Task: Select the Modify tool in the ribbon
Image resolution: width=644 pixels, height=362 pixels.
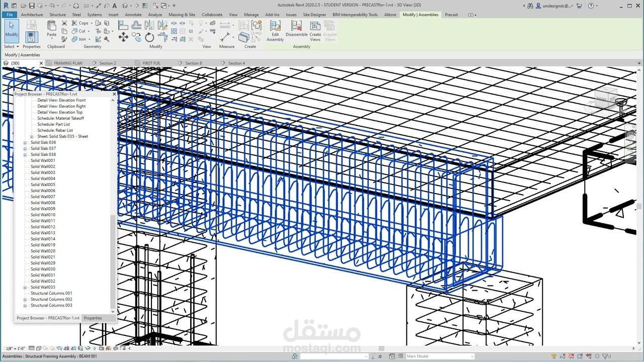Action: click(12, 31)
